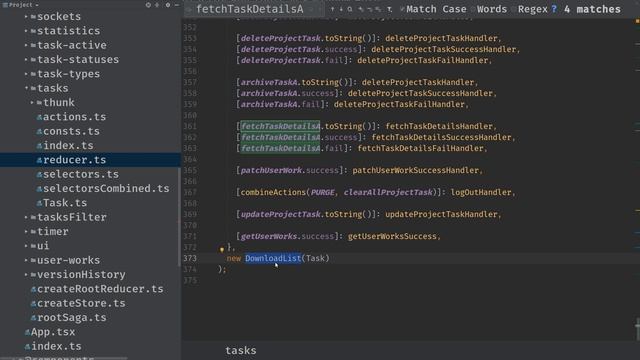
Task: Collapse the tasks folder
Action: 26,88
